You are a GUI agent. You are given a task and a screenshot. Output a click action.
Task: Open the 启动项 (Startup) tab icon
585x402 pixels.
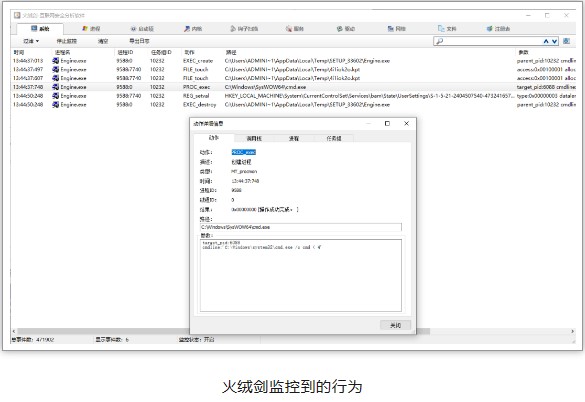tap(133, 29)
